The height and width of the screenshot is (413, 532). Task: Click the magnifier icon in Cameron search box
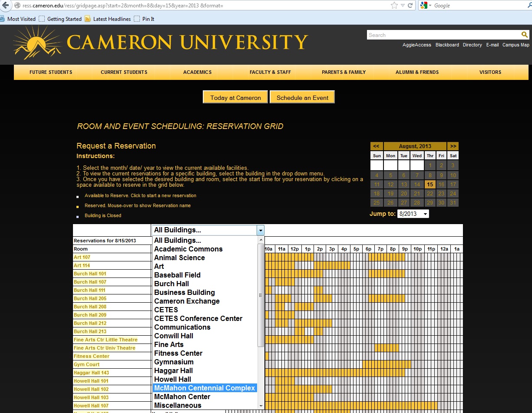coord(525,35)
